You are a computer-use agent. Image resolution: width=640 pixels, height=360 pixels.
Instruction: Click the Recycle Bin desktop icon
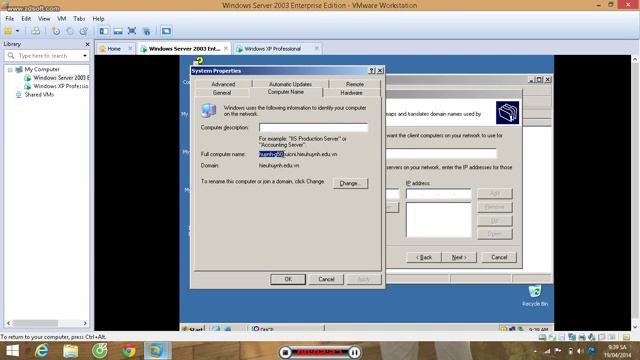(535, 296)
